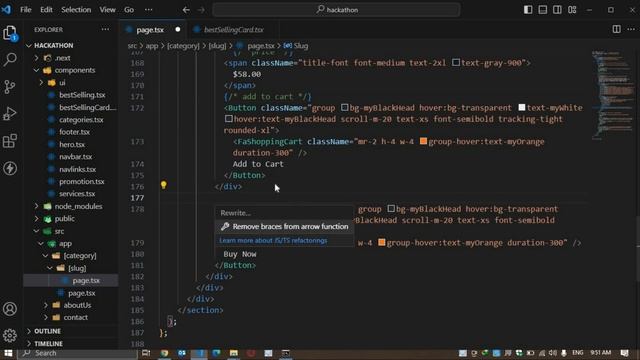The height and width of the screenshot is (360, 640).
Task: Open the Explorer view in activity bar
Action: [x=10, y=33]
